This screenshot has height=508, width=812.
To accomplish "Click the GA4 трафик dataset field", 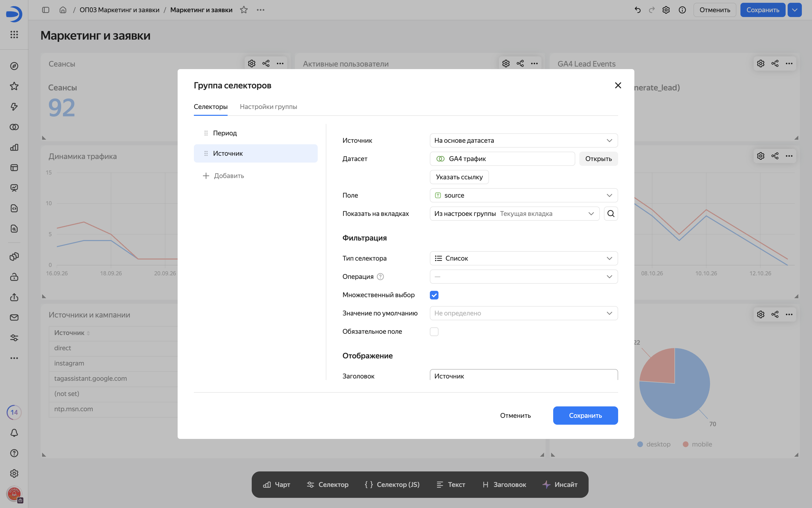I will pos(502,158).
